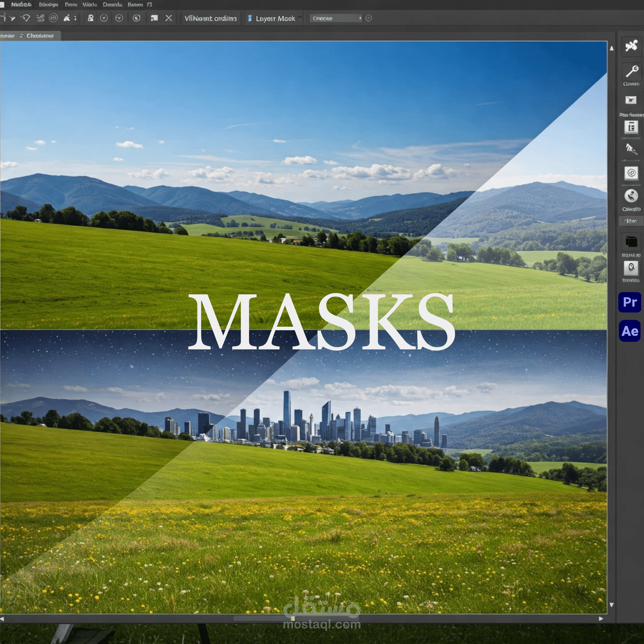Click the horizontal scrollbar right arrow
This screenshot has height=644, width=644.
click(601, 619)
